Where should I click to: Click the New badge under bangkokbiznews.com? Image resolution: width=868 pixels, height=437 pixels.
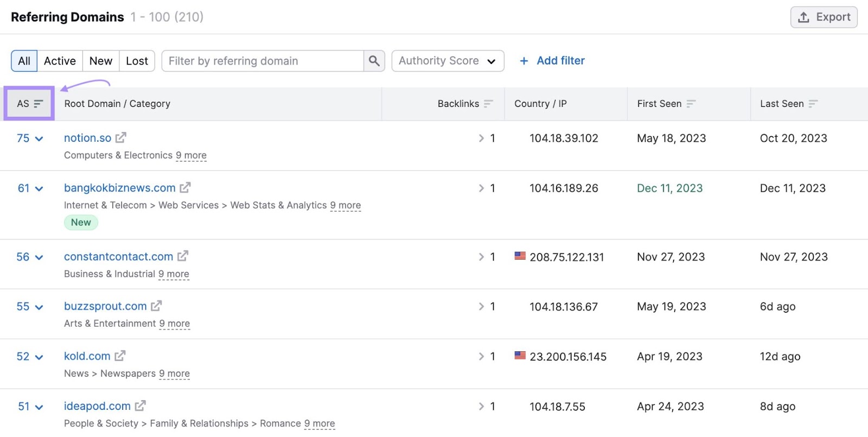81,223
